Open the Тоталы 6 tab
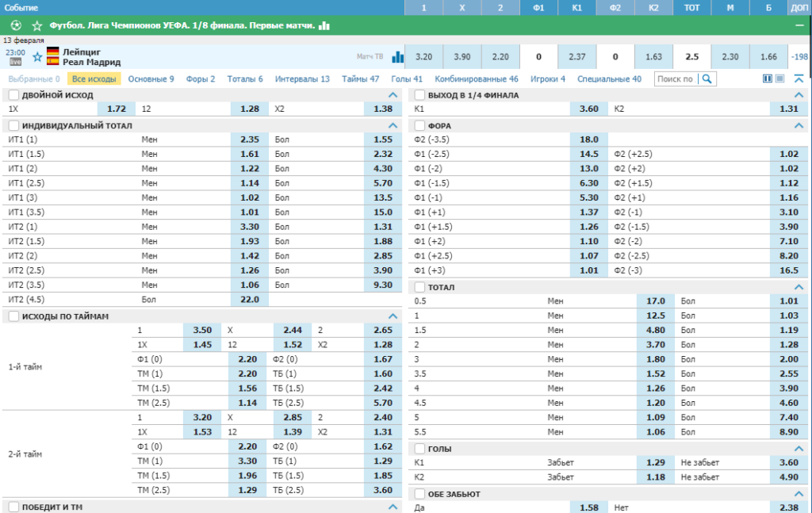The image size is (812, 513). [x=245, y=78]
